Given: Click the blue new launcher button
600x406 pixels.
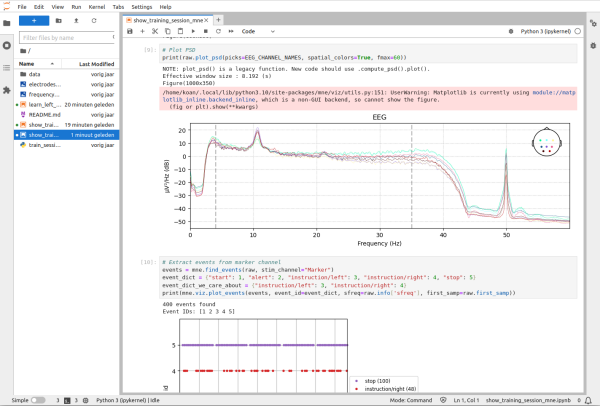Looking at the screenshot, I should pos(34,20).
